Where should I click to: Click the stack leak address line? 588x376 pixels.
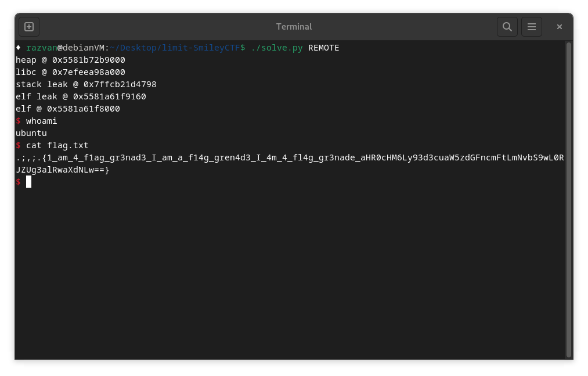point(86,84)
